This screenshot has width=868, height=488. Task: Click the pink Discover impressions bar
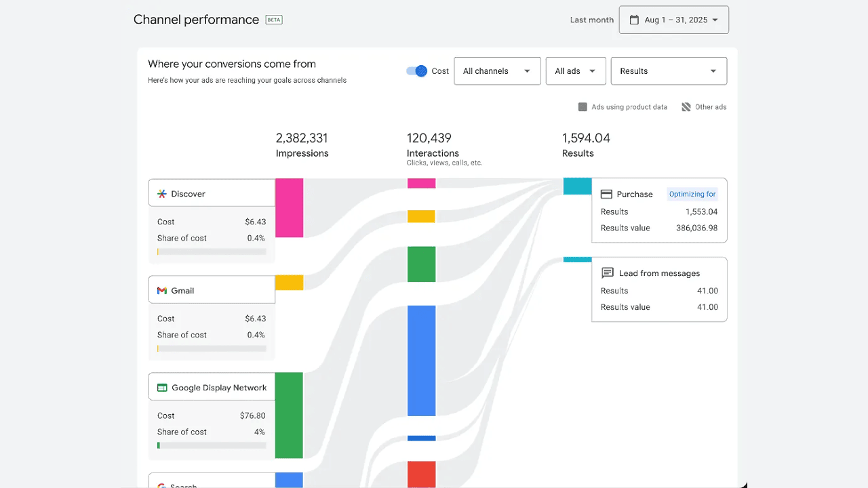tap(289, 207)
